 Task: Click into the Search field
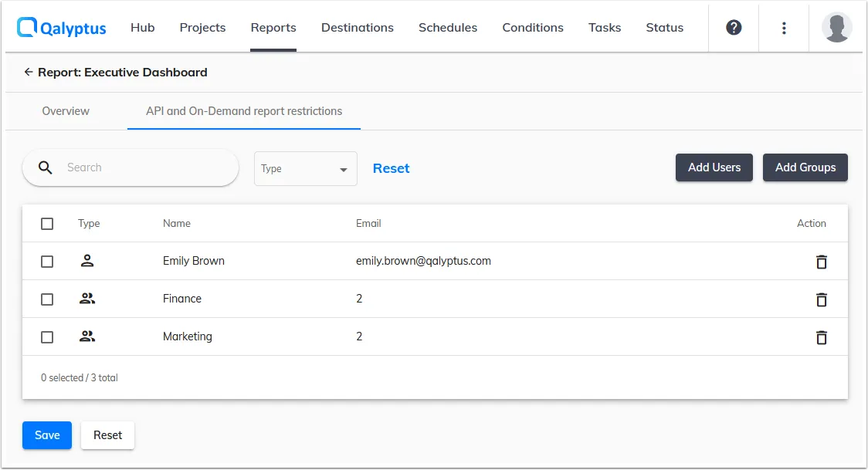[139, 167]
